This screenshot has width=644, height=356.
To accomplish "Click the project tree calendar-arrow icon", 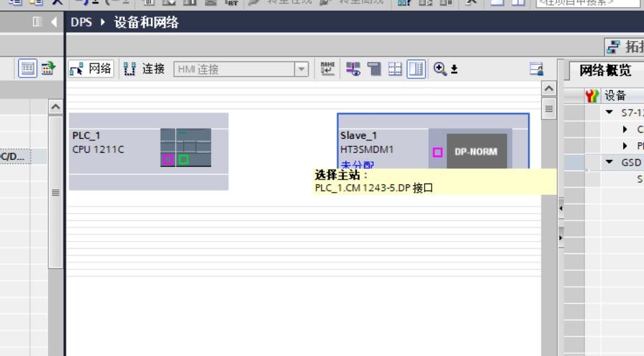I will click(48, 68).
